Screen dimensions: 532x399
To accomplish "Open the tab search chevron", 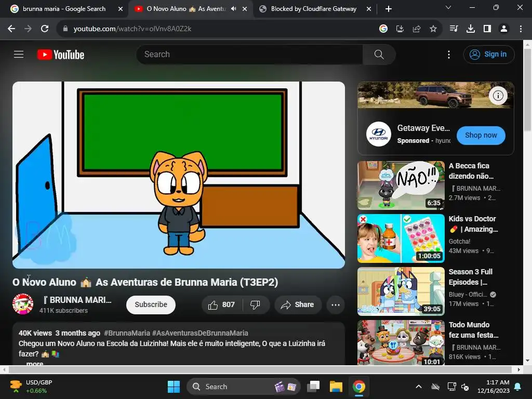I will coord(448,7).
